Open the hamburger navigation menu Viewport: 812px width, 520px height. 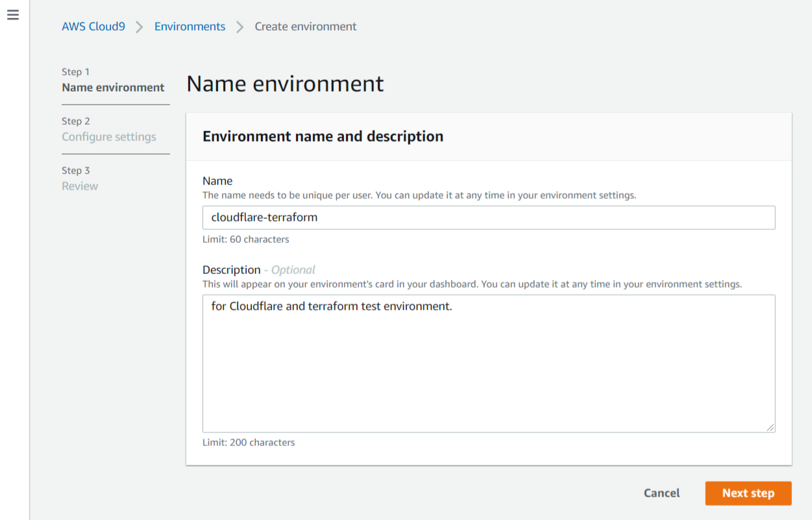[13, 15]
